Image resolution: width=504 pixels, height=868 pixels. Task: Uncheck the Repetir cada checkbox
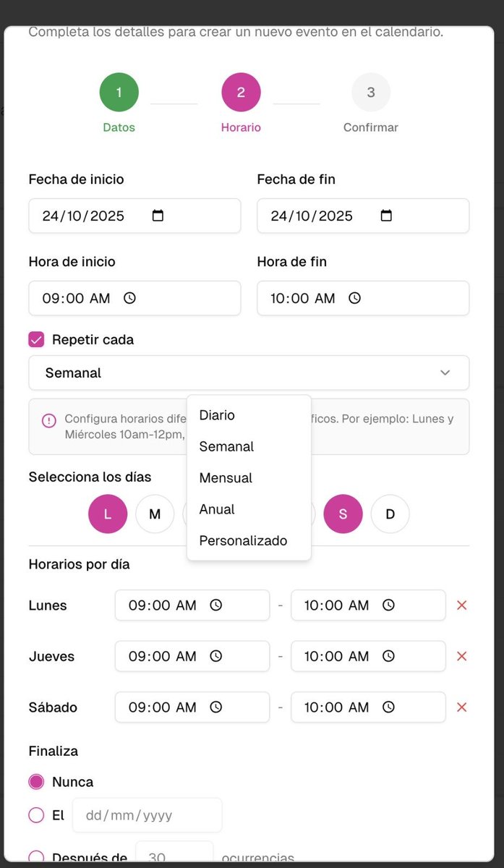(36, 339)
